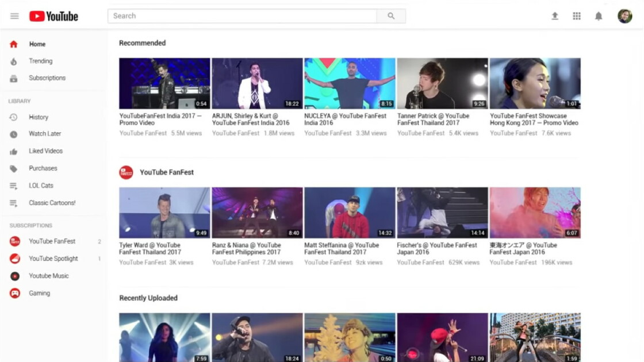
Task: Open YouTube Spotlight subscription channel
Action: click(53, 259)
